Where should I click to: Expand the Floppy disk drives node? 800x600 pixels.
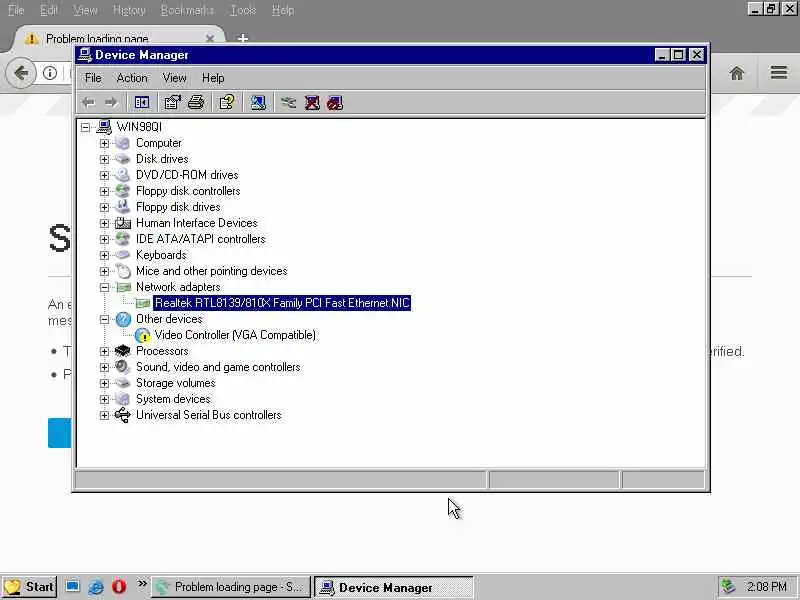click(104, 207)
